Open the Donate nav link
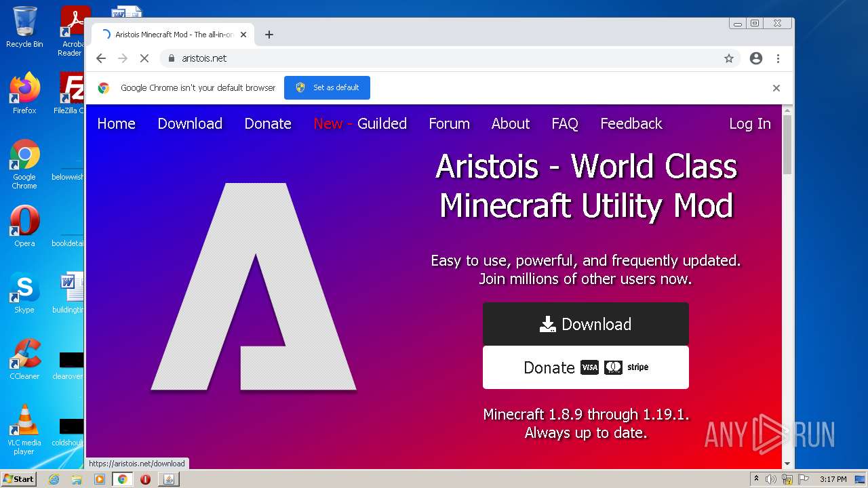868x488 pixels. pyautogui.click(x=268, y=123)
